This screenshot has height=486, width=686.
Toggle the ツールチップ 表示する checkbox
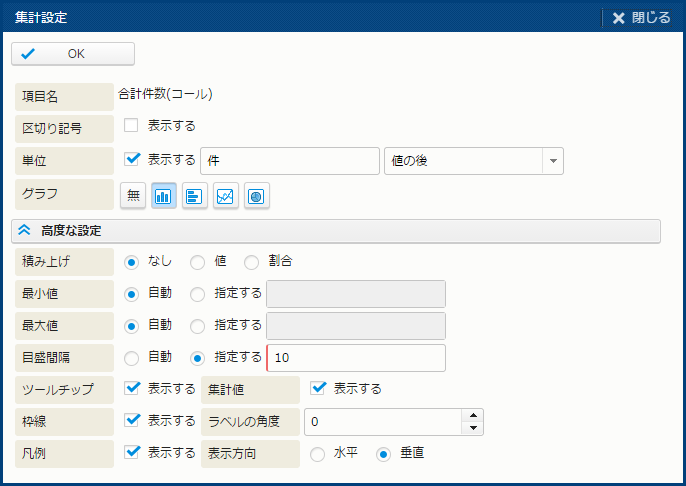(x=131, y=388)
